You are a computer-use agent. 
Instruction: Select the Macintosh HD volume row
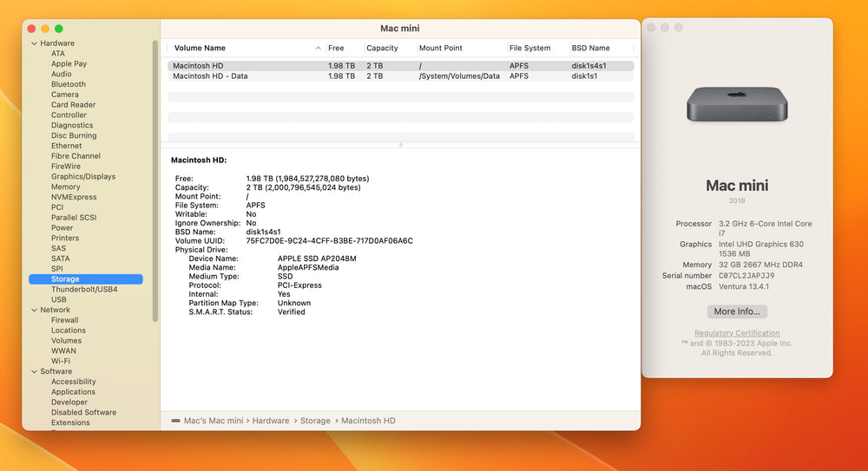pyautogui.click(x=401, y=66)
